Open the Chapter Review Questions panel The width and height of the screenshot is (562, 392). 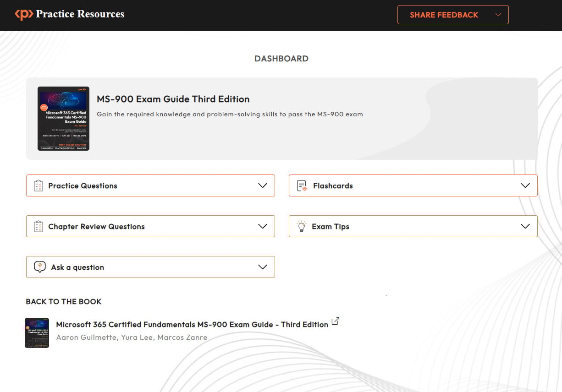[x=263, y=226]
